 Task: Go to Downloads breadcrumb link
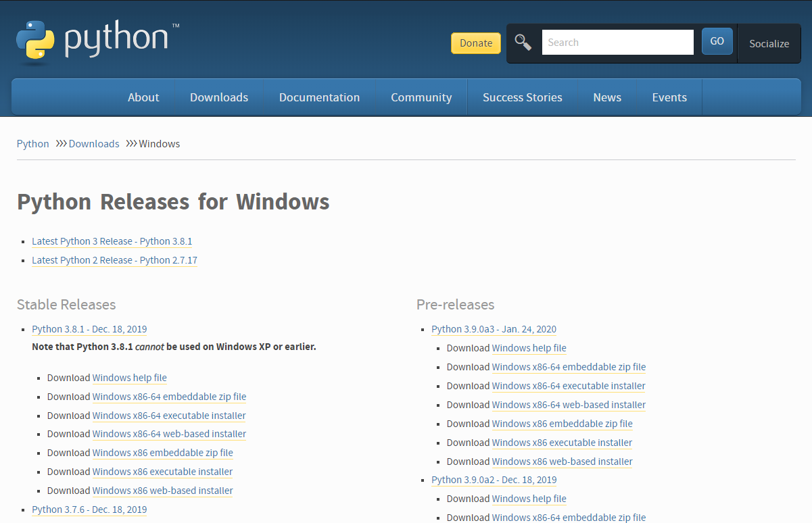94,144
